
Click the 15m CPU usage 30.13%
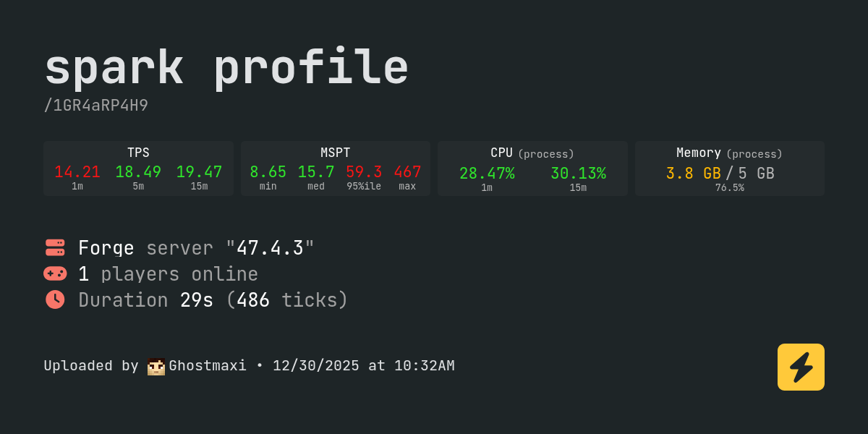[578, 174]
